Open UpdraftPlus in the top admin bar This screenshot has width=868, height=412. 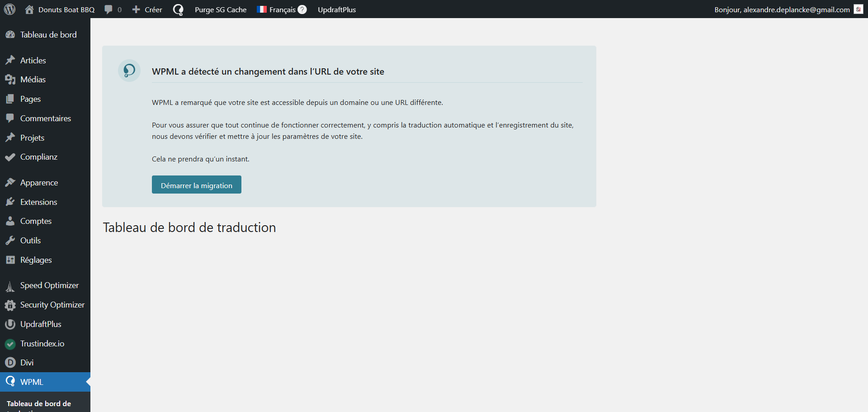(x=337, y=9)
